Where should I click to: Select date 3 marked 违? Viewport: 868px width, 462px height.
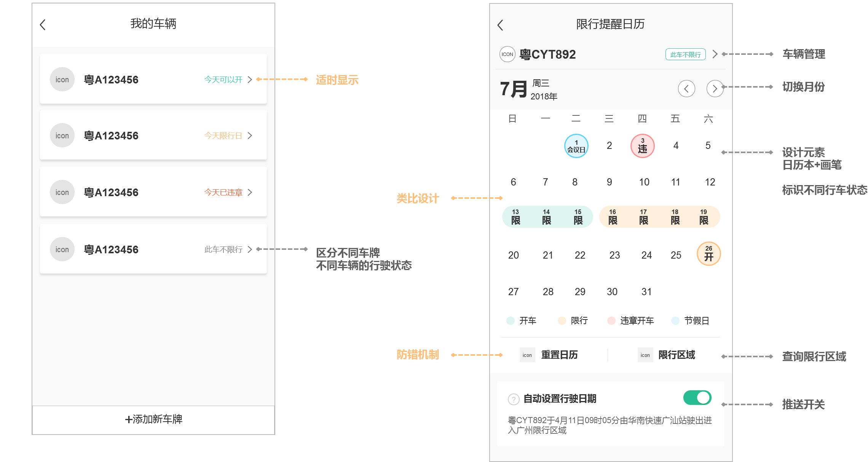[x=642, y=146]
